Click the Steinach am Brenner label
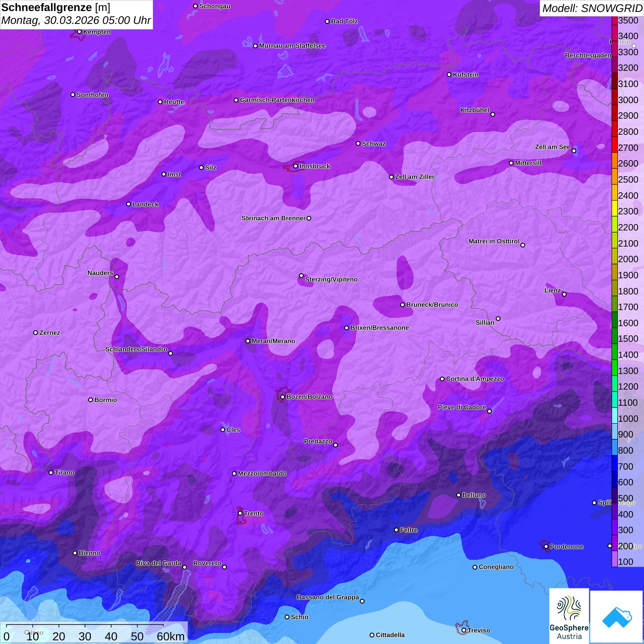This screenshot has width=644, height=644. (x=273, y=218)
